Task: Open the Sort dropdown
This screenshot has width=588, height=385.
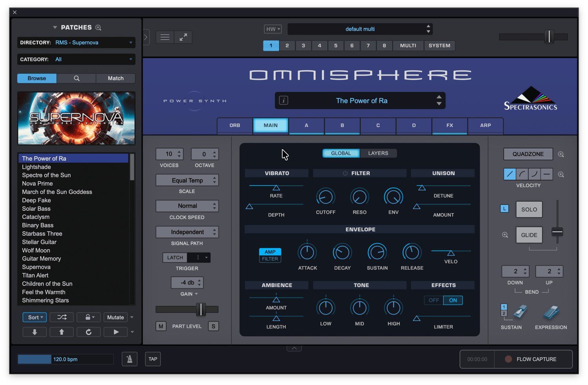Action: pos(35,317)
